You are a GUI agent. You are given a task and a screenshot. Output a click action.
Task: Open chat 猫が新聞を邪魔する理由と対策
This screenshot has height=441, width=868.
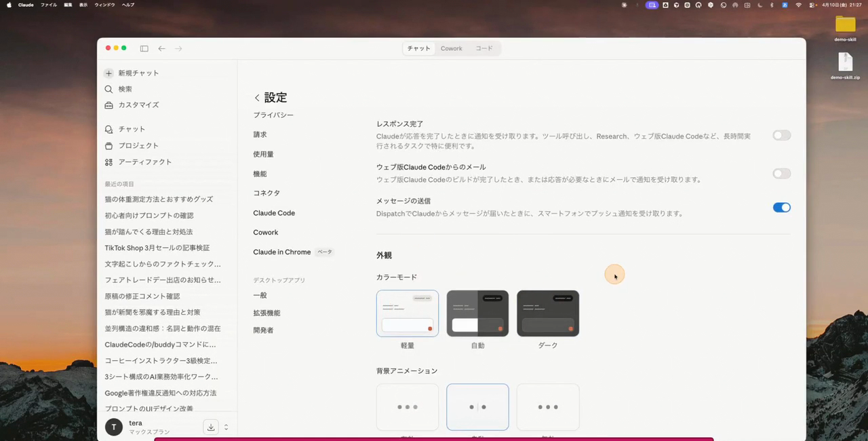click(x=153, y=313)
